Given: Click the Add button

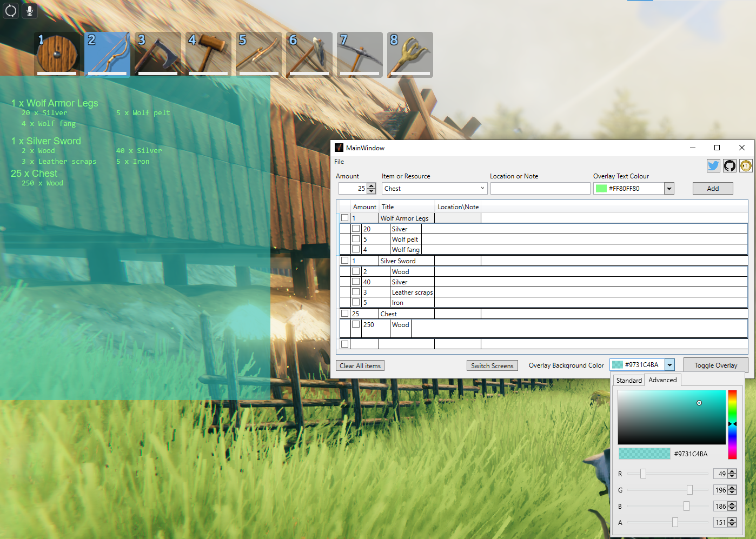Looking at the screenshot, I should tap(713, 189).
